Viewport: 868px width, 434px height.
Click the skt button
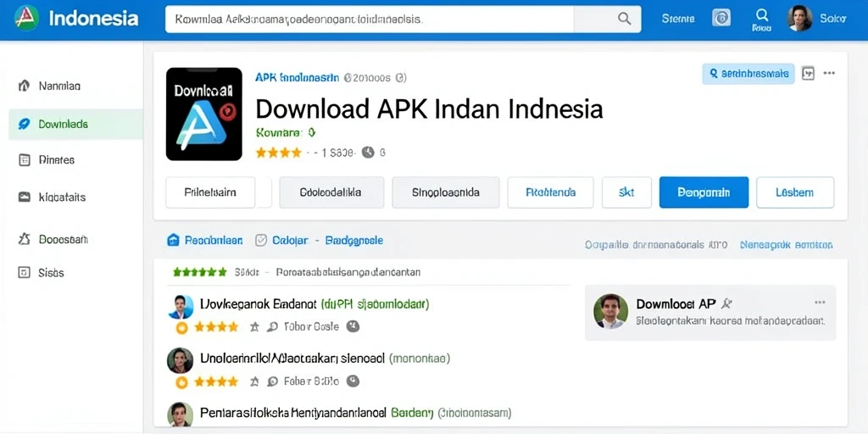pos(626,192)
